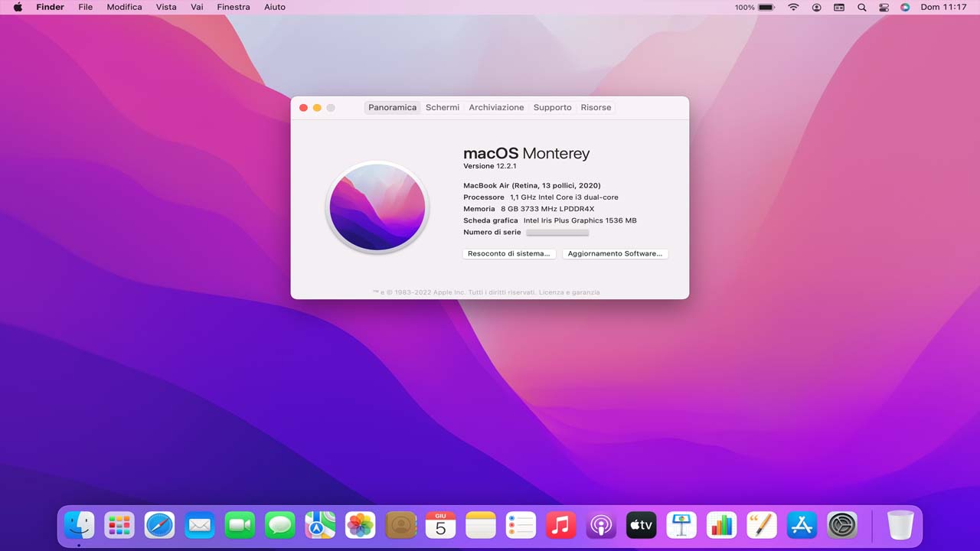Open System Preferences from the Dock

coord(841,525)
